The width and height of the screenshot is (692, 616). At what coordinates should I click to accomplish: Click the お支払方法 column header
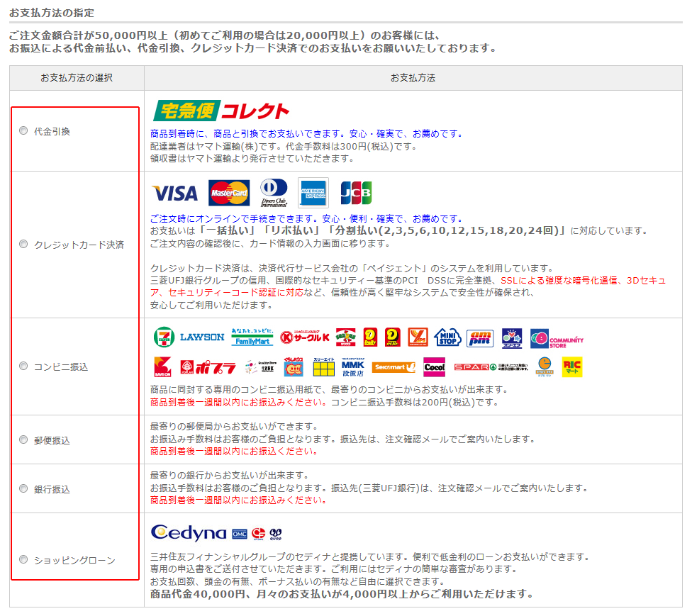(x=413, y=78)
